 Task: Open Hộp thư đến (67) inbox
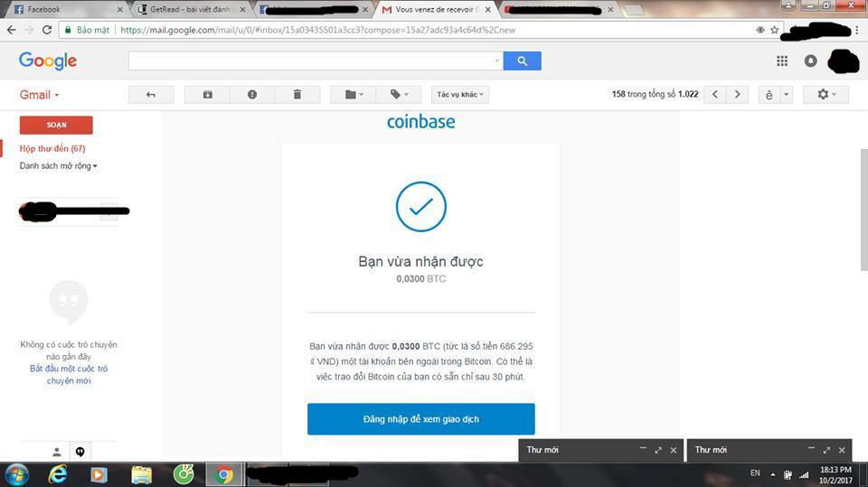pyautogui.click(x=52, y=148)
